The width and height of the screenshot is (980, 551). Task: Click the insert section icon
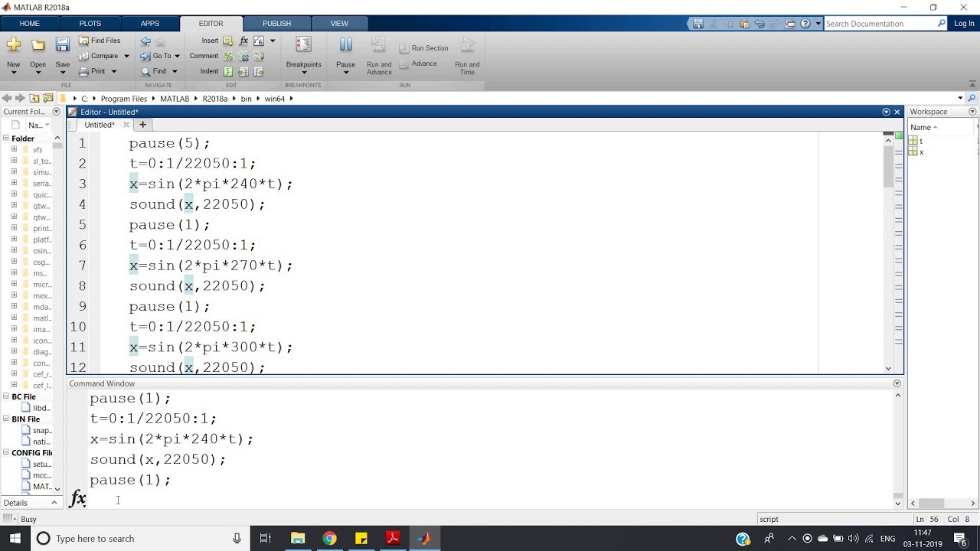[228, 41]
